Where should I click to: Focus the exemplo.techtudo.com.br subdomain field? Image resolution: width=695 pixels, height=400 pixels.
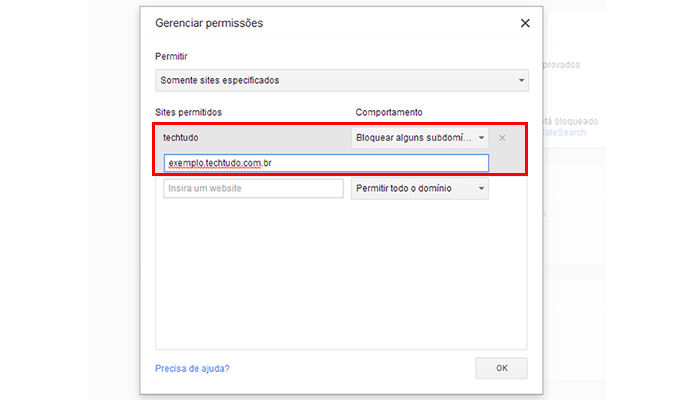(326, 163)
